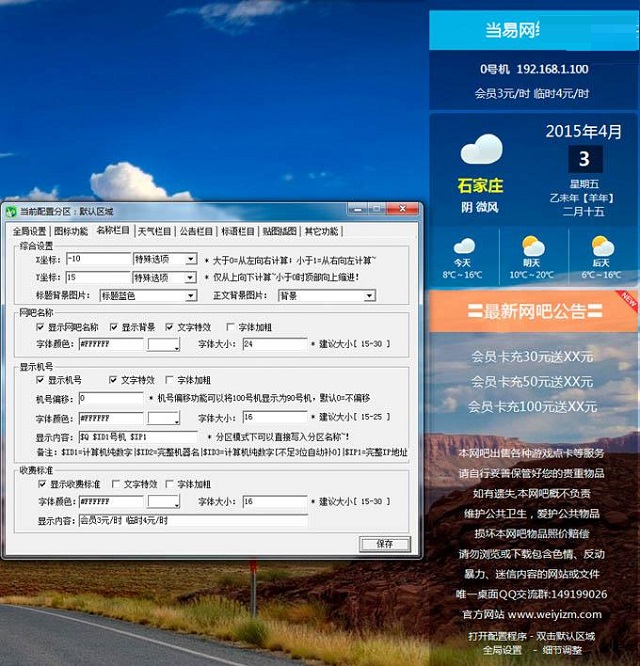
Task: Click the 机号偏移 input field
Action: click(x=110, y=398)
